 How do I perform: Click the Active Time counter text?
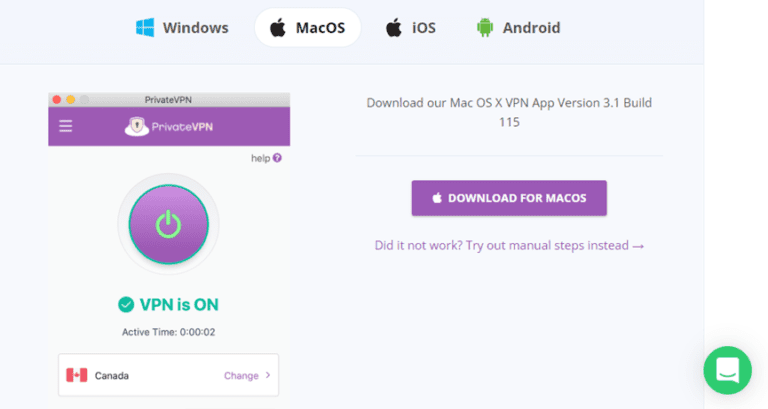pyautogui.click(x=168, y=331)
